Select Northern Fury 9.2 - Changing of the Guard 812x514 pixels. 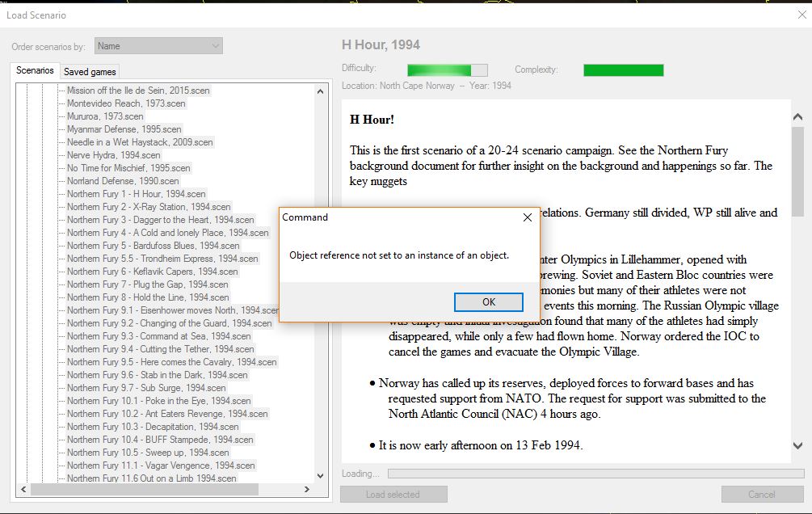(x=170, y=323)
